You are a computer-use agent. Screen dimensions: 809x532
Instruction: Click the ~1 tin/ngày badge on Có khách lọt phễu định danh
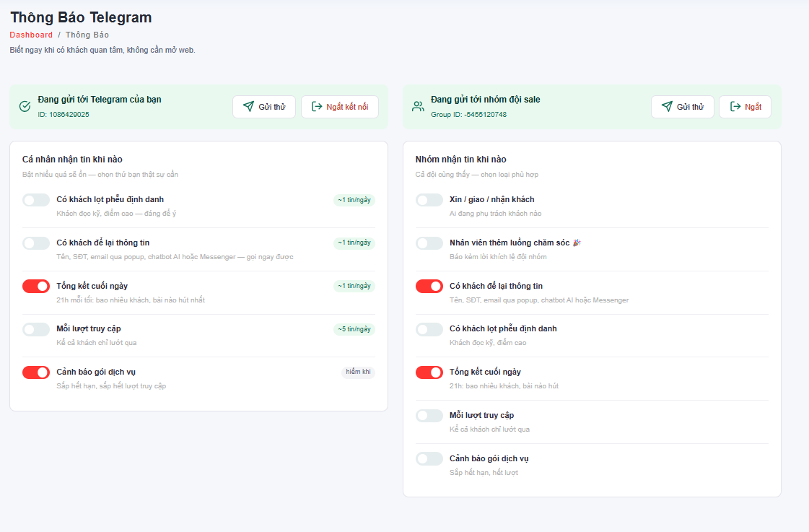pyautogui.click(x=354, y=200)
